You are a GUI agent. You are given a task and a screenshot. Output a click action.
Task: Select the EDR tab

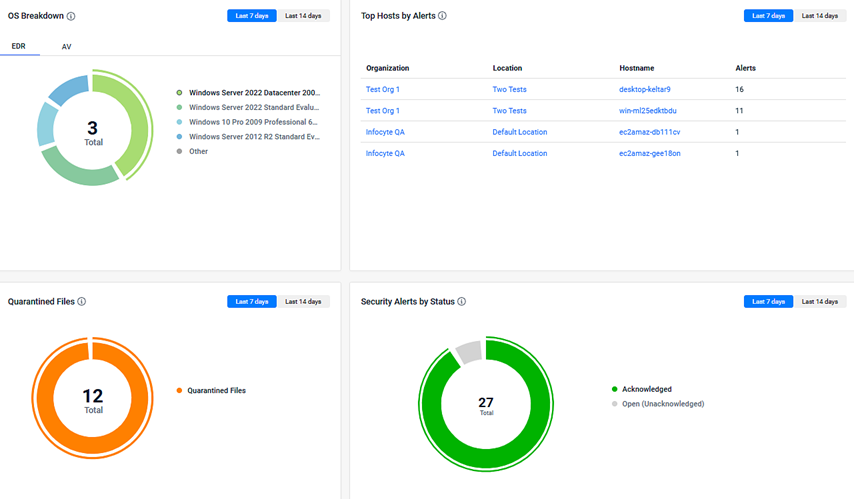[x=19, y=47]
